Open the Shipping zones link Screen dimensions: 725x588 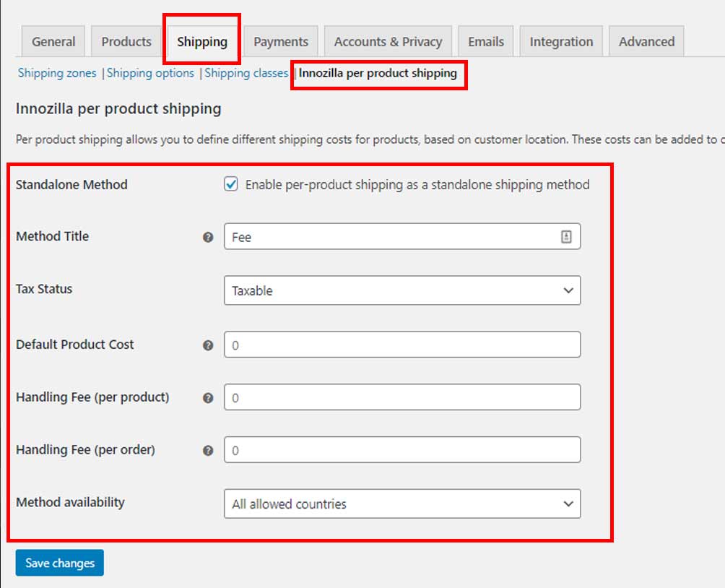(x=57, y=73)
